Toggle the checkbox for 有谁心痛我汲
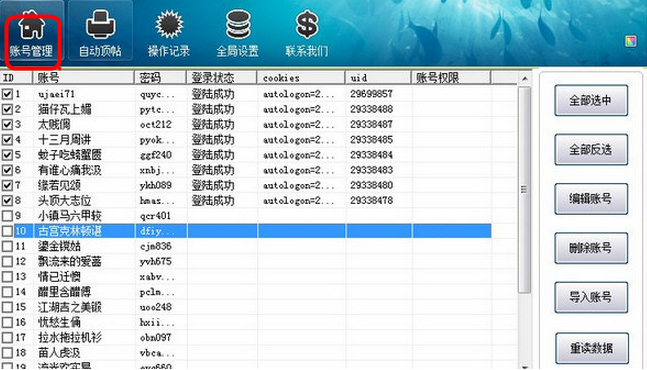Screen dimensions: 647x370 (7, 170)
